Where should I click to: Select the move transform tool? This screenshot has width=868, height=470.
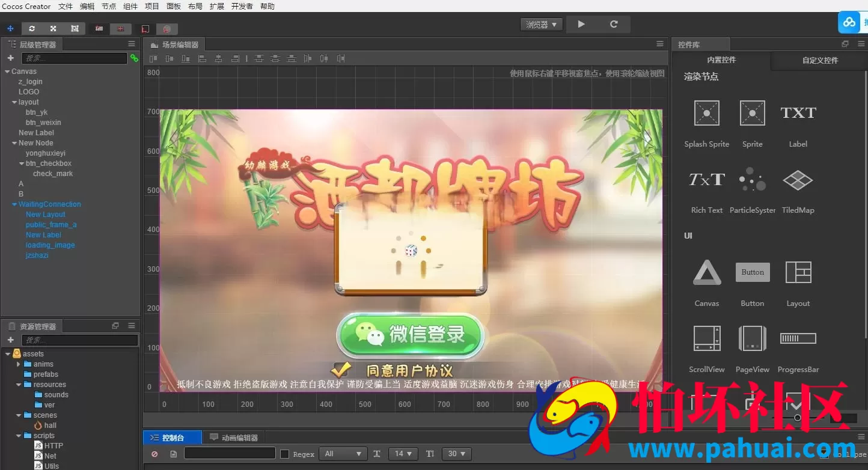[x=10, y=28]
